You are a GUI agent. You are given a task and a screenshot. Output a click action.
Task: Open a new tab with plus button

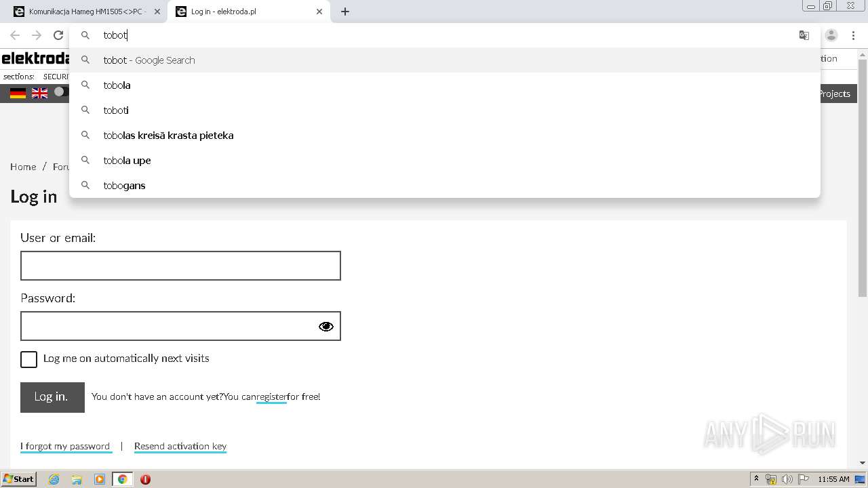coord(345,12)
